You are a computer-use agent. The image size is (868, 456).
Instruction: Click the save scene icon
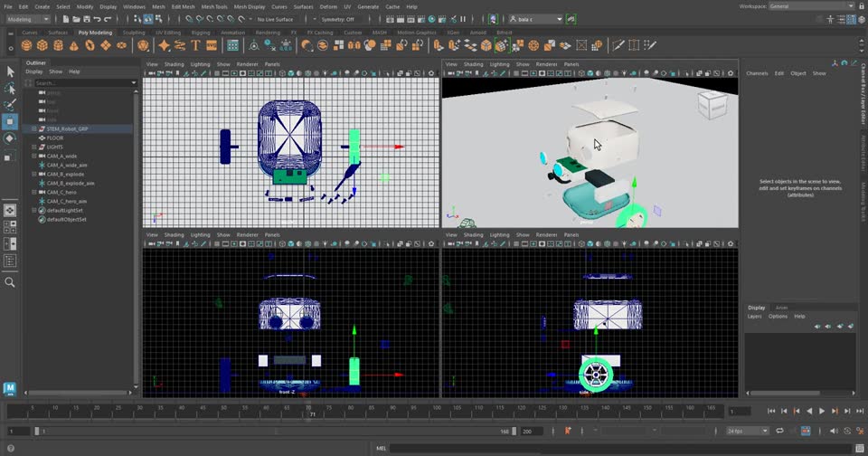87,19
